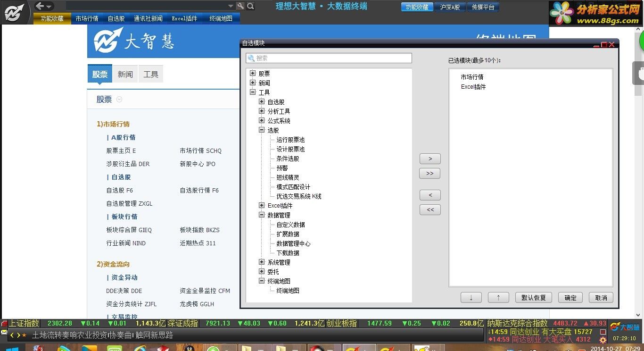644x351 pixels.
Task: Click the < remove-module button
Action: coord(430,195)
